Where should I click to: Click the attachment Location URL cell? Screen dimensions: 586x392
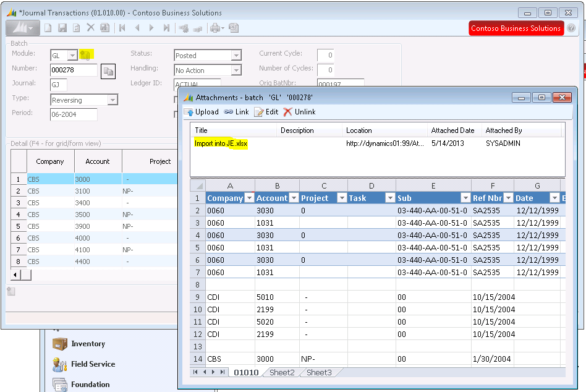pyautogui.click(x=385, y=143)
